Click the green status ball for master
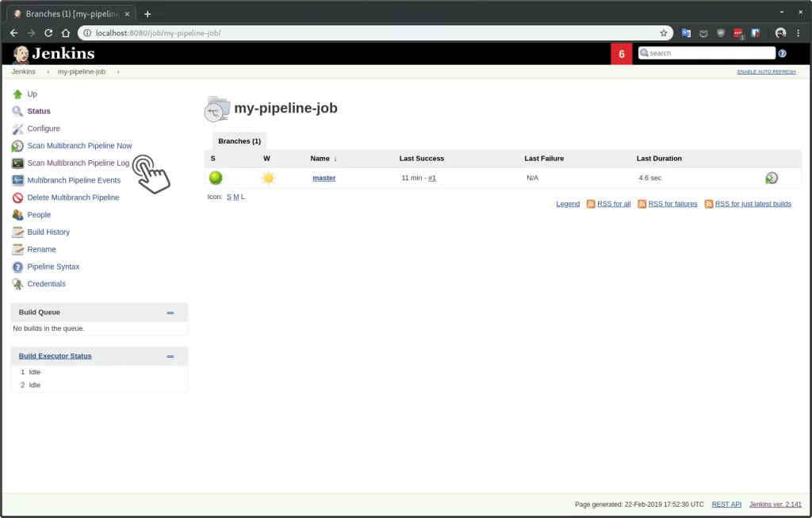 coord(216,178)
